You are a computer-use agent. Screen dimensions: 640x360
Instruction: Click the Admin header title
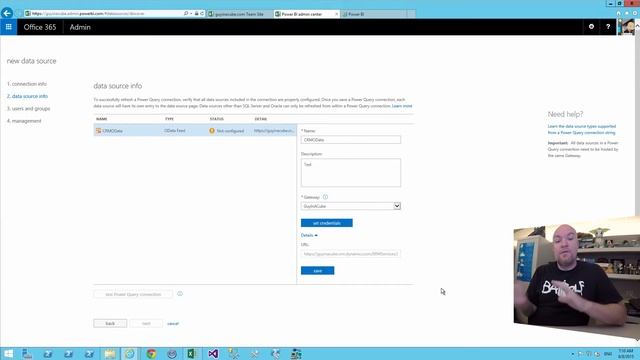(80, 27)
